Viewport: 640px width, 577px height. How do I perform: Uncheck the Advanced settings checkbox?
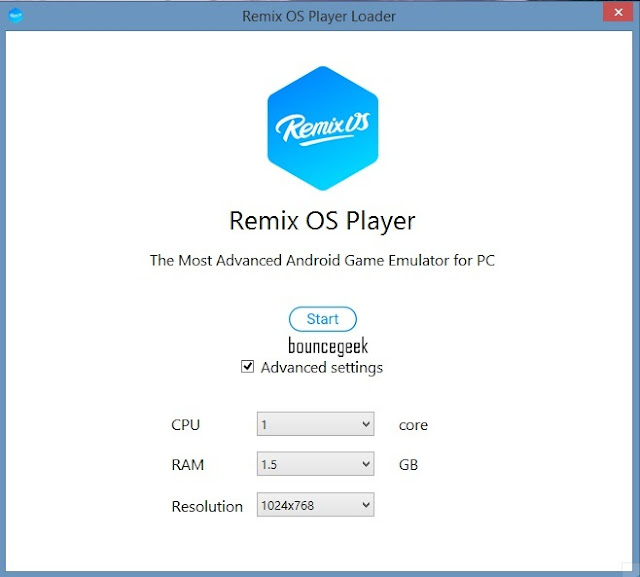pos(247,366)
